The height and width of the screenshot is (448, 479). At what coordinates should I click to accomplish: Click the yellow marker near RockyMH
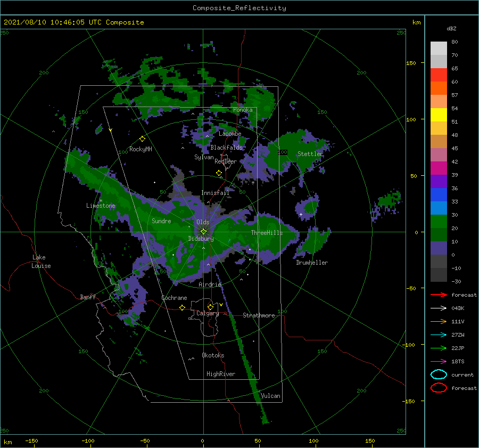pyautogui.click(x=142, y=139)
